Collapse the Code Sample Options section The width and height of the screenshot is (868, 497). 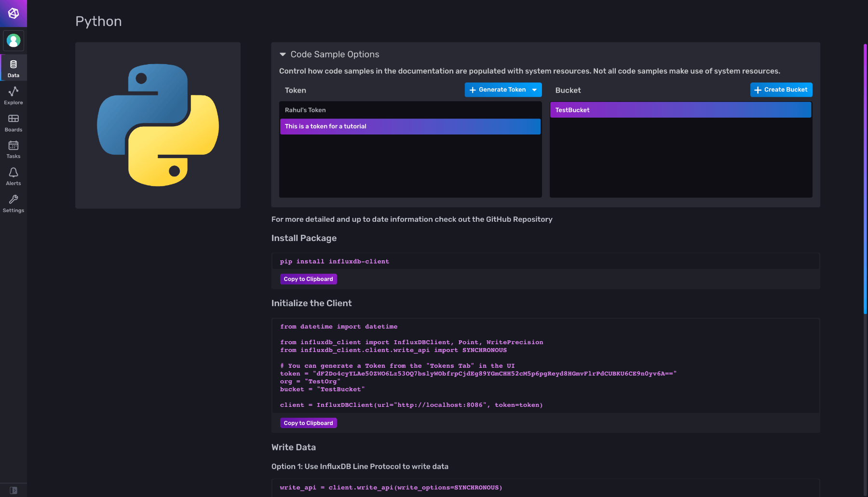tap(282, 54)
